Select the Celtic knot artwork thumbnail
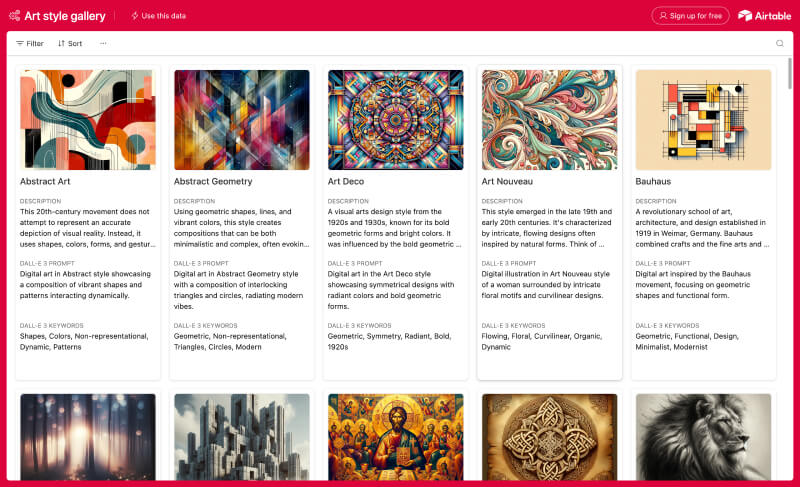Image resolution: width=800 pixels, height=487 pixels. pos(550,436)
